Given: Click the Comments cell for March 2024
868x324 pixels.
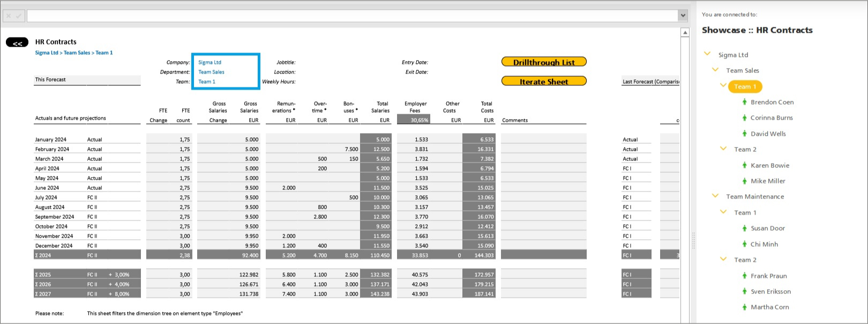Looking at the screenshot, I should [x=543, y=159].
